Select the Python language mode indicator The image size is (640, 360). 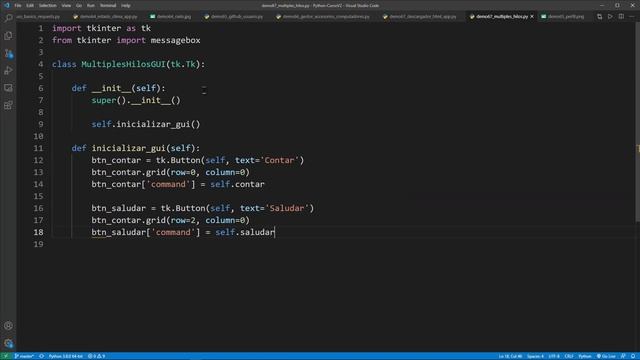(584, 356)
